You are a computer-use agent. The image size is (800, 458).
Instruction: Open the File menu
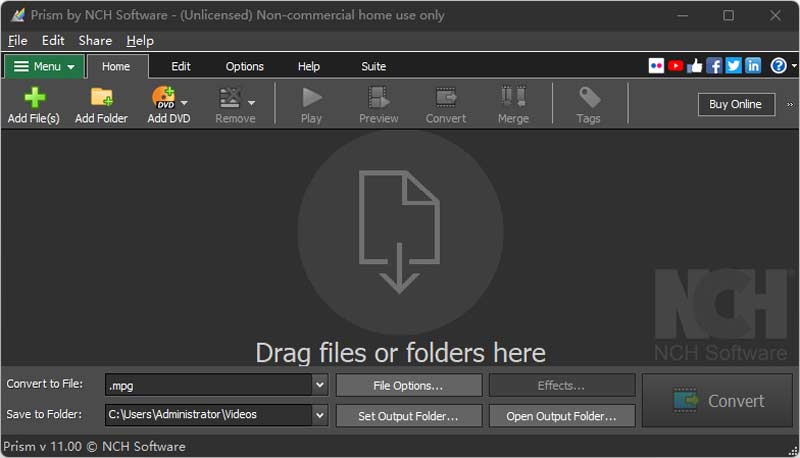tap(18, 41)
